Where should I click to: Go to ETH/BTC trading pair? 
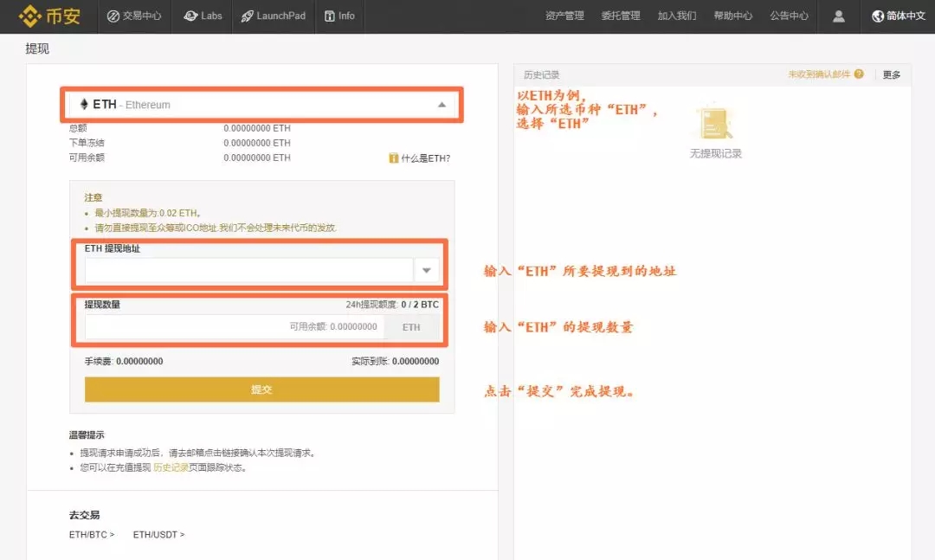click(92, 534)
